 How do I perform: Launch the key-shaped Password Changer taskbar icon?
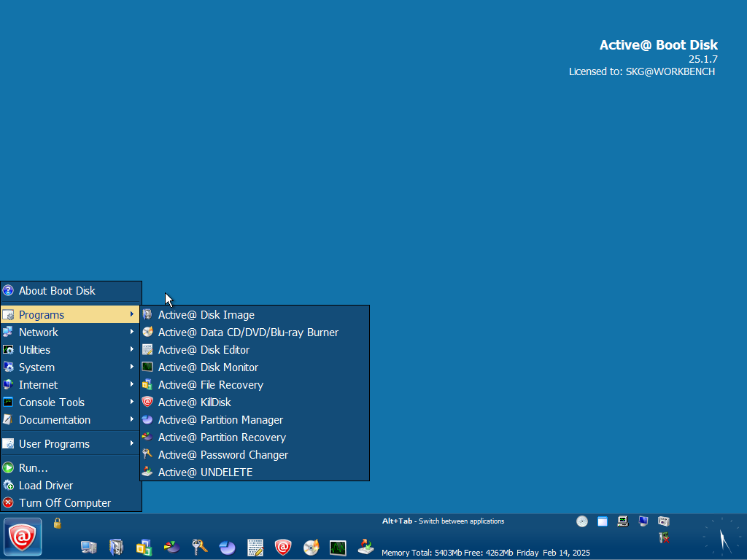[199, 547]
